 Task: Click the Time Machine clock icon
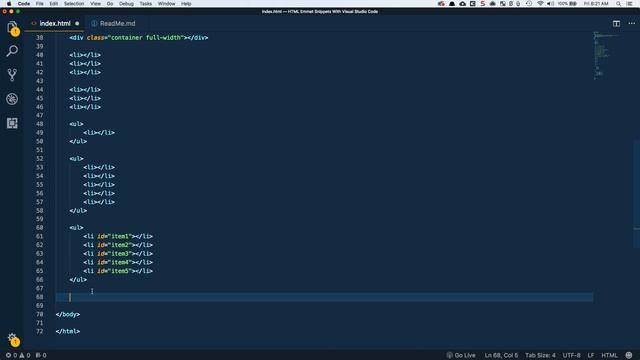click(x=529, y=4)
